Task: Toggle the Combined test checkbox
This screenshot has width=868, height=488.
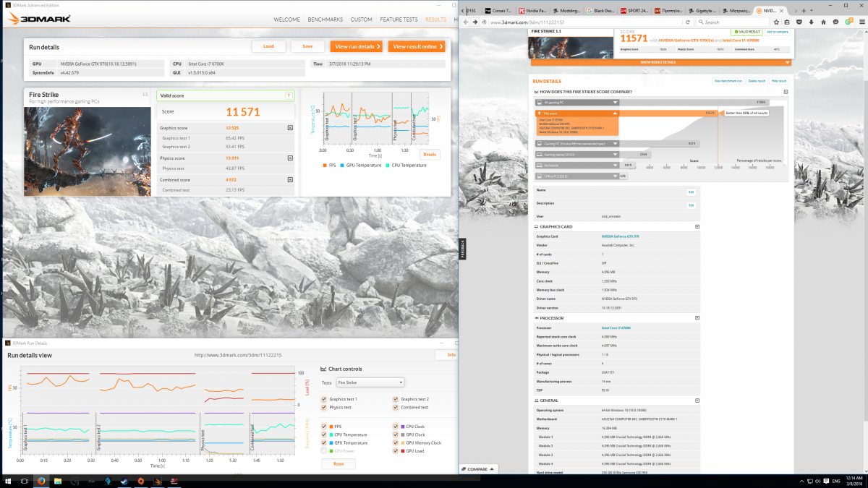Action: [x=396, y=407]
